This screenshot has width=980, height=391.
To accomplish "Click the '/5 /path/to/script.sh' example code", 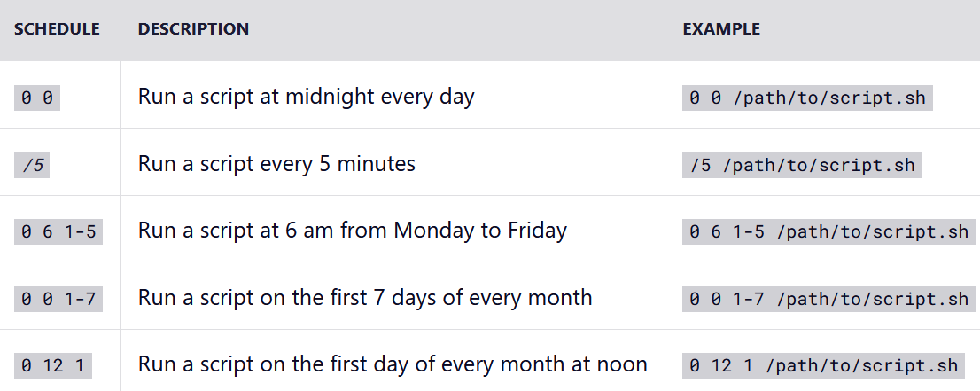I will pyautogui.click(x=802, y=166).
